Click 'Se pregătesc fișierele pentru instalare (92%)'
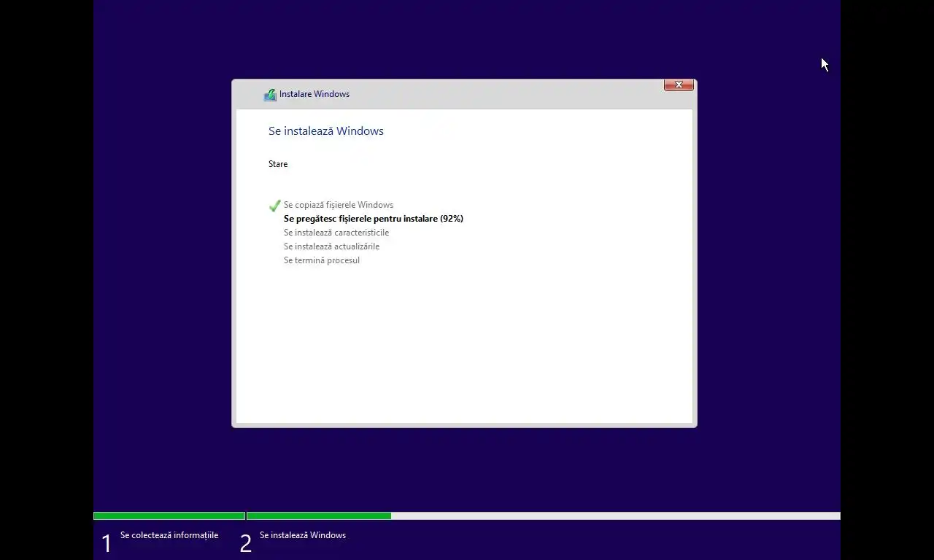The width and height of the screenshot is (934, 560). [x=374, y=219]
